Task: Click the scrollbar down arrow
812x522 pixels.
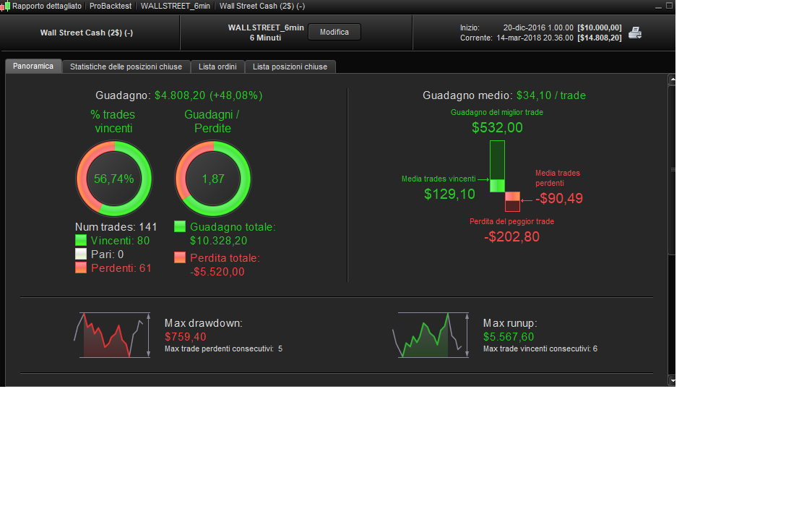Action: [x=672, y=380]
